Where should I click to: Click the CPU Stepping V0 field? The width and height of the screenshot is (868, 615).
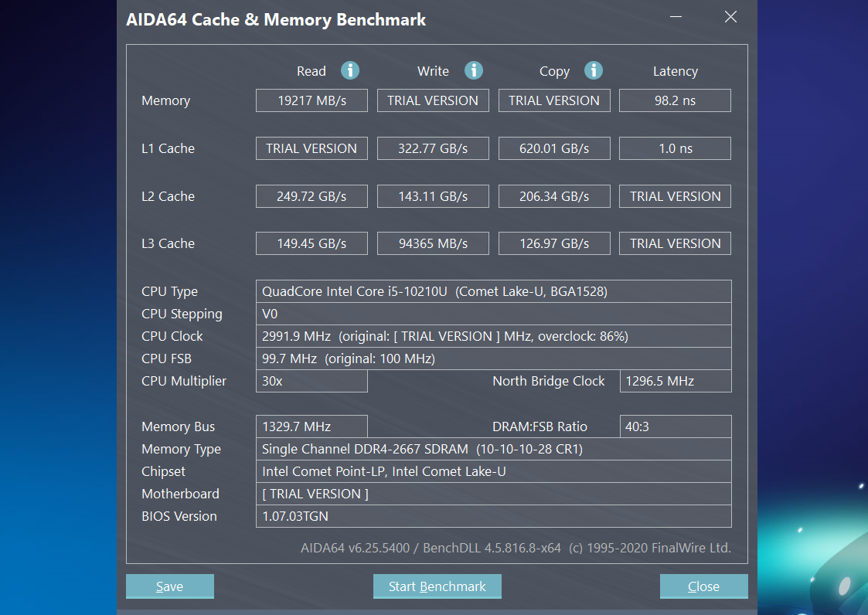click(493, 314)
